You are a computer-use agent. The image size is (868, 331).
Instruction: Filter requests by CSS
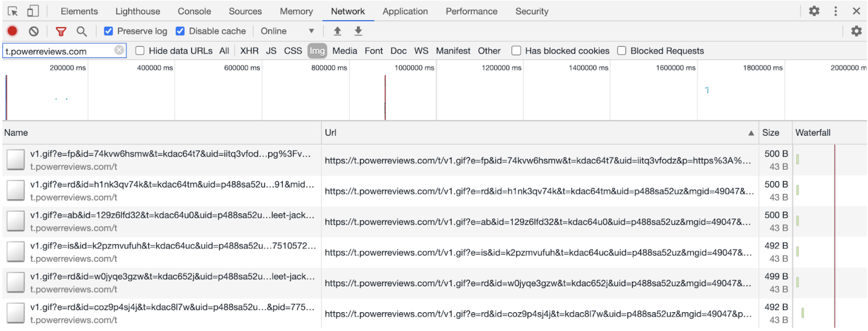click(293, 51)
